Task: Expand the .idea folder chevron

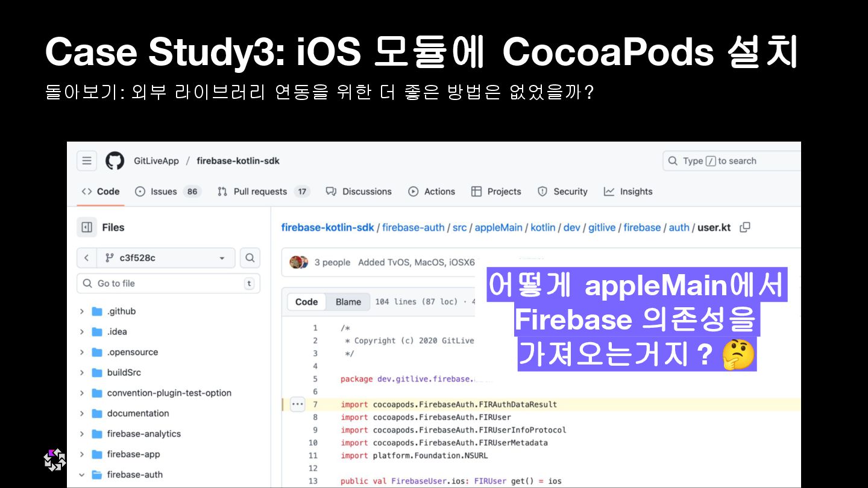Action: click(82, 332)
